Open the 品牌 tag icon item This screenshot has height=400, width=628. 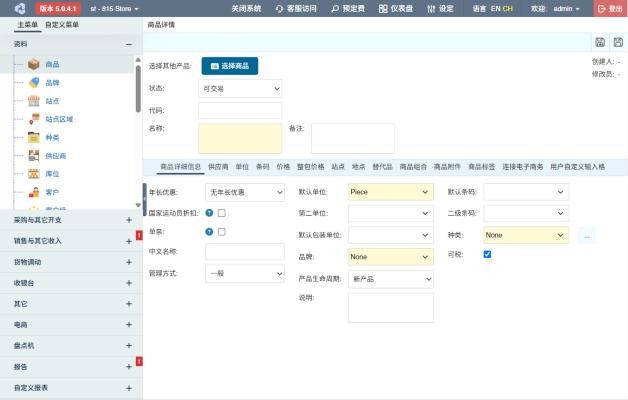[x=34, y=82]
